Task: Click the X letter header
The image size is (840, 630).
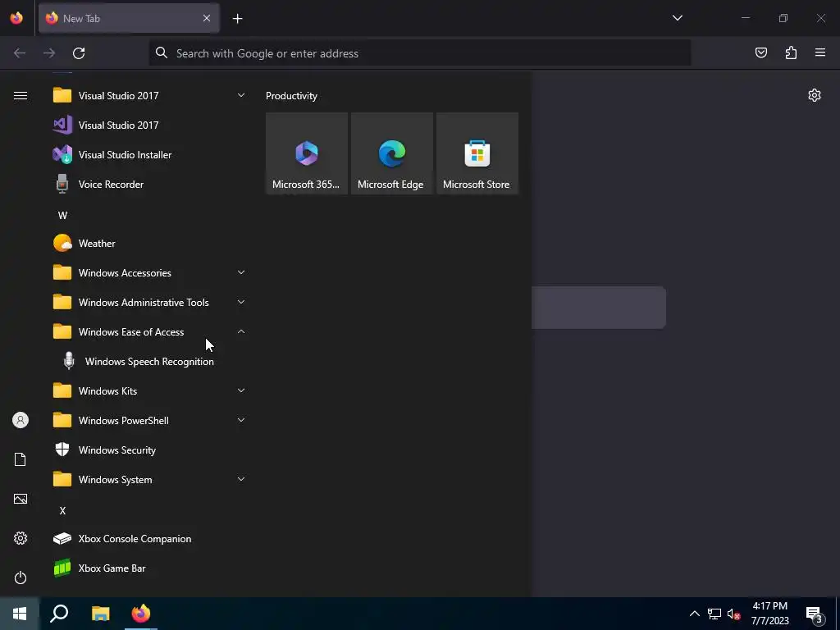Action: pyautogui.click(x=62, y=510)
